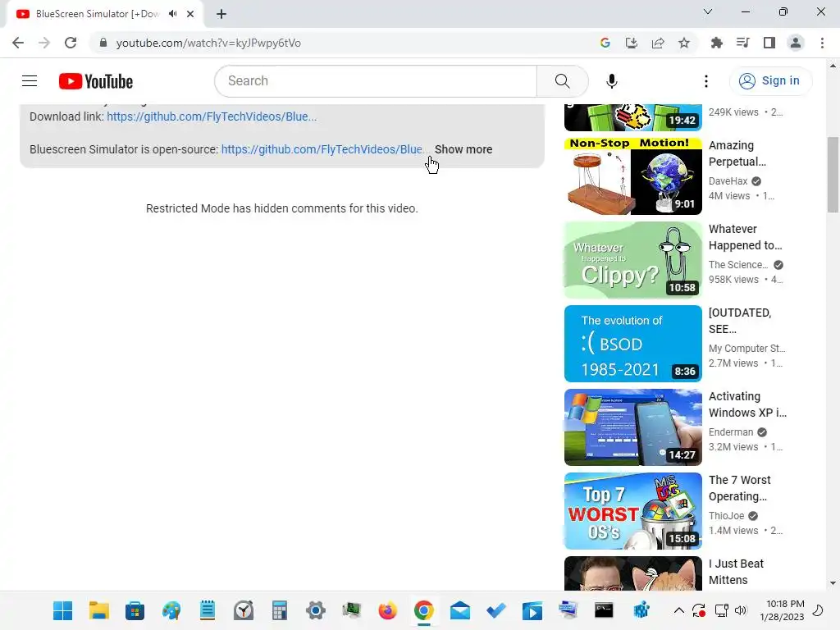Open Calculator from taskbar
This screenshot has height=630, width=840.
(279, 610)
